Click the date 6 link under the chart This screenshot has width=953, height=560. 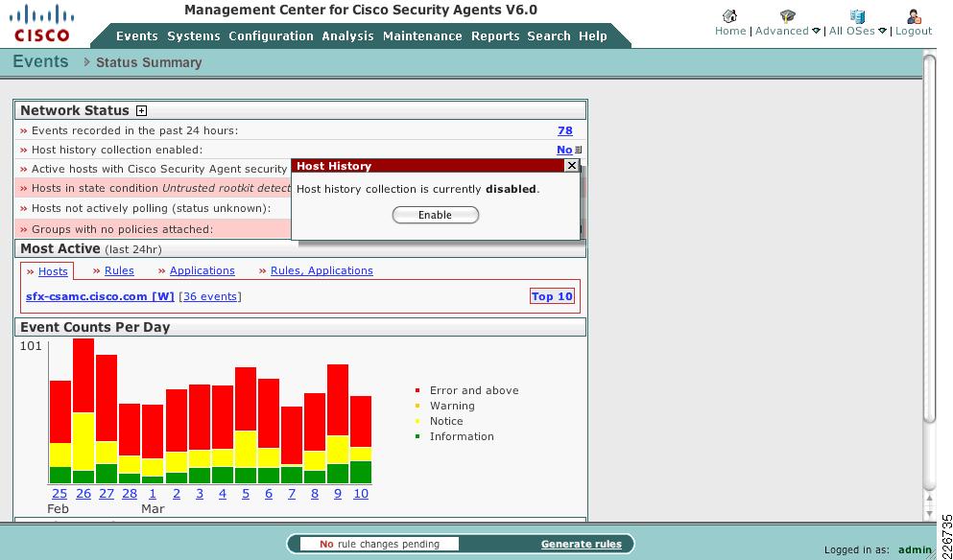click(269, 494)
